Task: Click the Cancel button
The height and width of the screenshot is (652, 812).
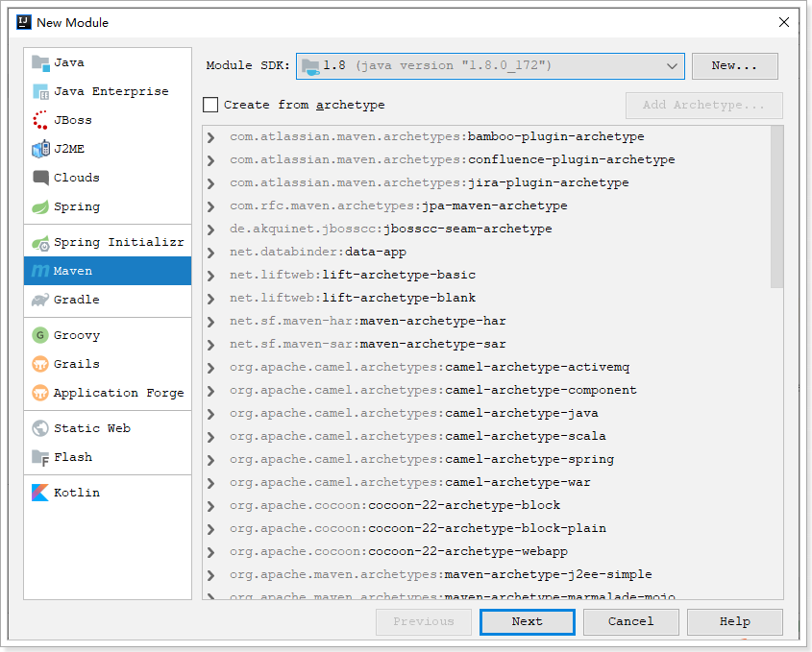Action: tap(630, 621)
